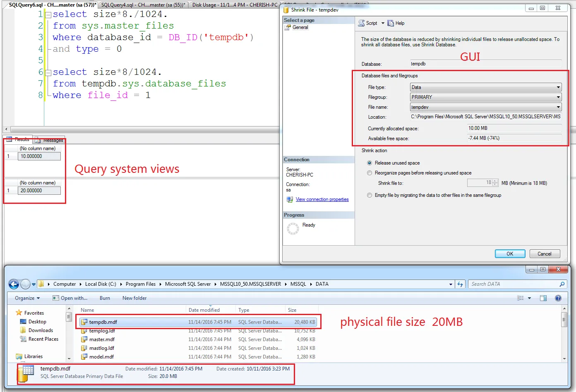Open Explorer recent locations dropdown arrow
Image resolution: width=576 pixels, height=392 pixels.
click(x=34, y=284)
